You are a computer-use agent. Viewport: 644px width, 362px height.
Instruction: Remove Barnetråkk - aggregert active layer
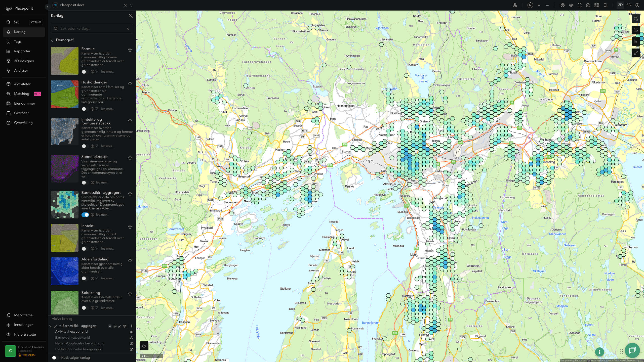[x=56, y=326]
